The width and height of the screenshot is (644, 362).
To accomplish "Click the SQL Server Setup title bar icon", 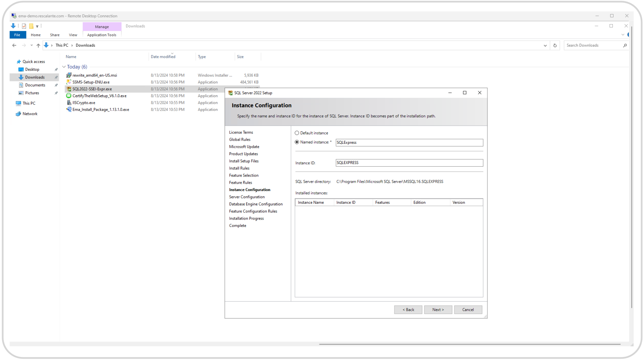I will [x=230, y=93].
